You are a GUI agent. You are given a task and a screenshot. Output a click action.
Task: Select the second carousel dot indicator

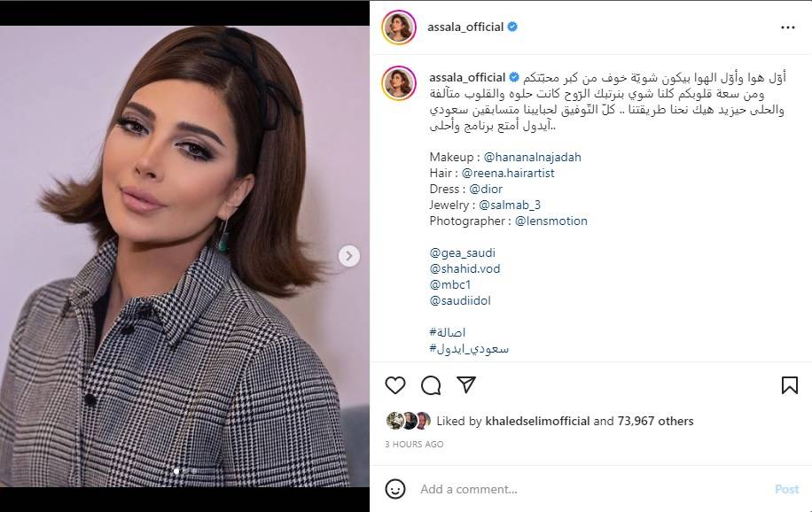tap(185, 471)
